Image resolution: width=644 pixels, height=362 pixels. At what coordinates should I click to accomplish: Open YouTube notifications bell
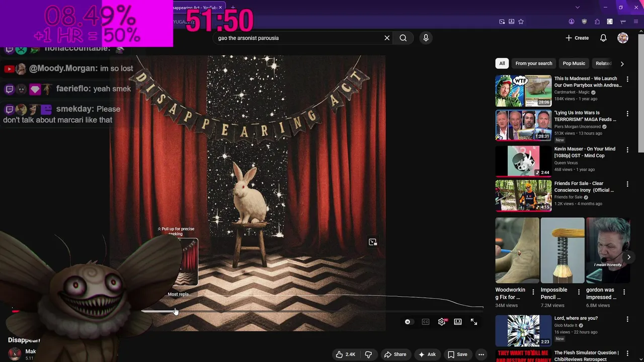(x=603, y=38)
